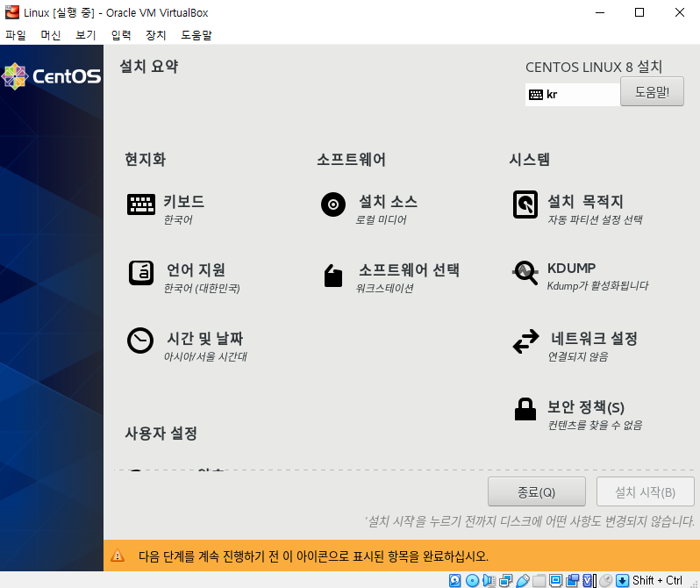Open the 소프트웨어 선택 settings link
Viewport: 700px width, 588px height.
pyautogui.click(x=409, y=270)
